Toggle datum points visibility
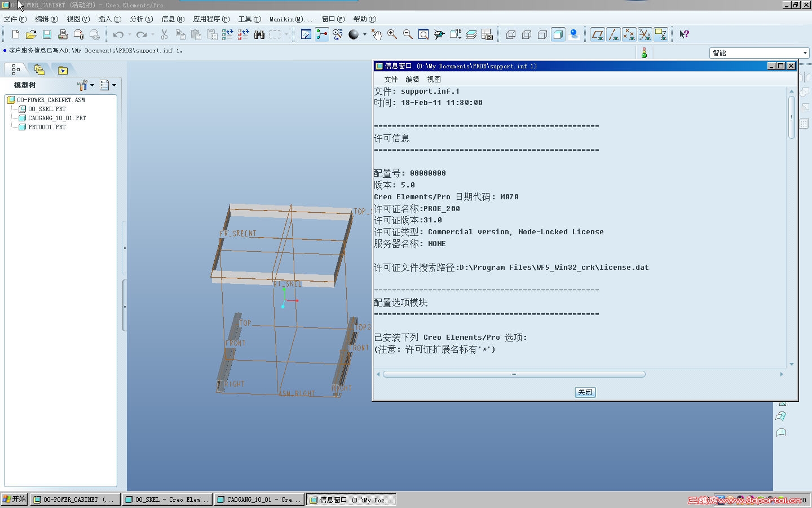 click(629, 34)
